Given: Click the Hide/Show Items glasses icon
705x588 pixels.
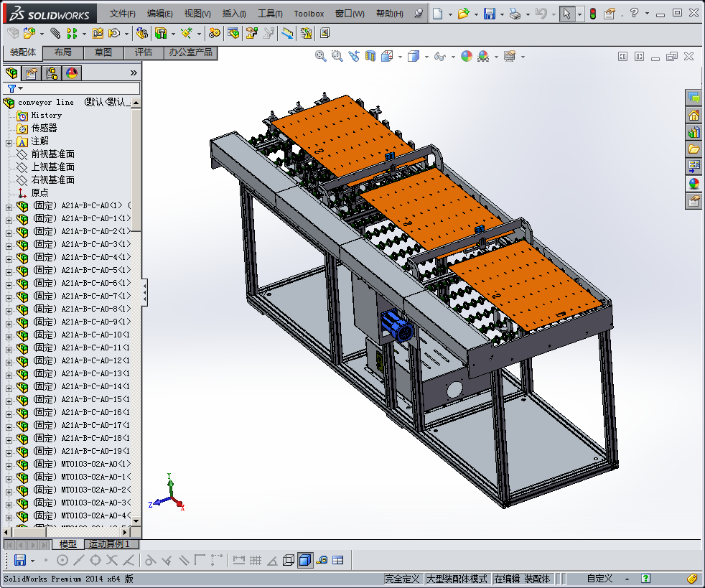Looking at the screenshot, I should coord(439,57).
